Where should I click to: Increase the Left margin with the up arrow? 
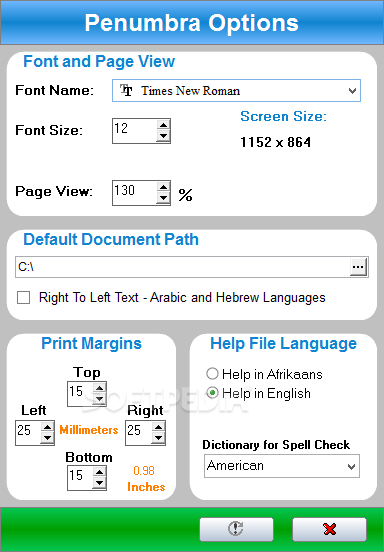click(48, 428)
